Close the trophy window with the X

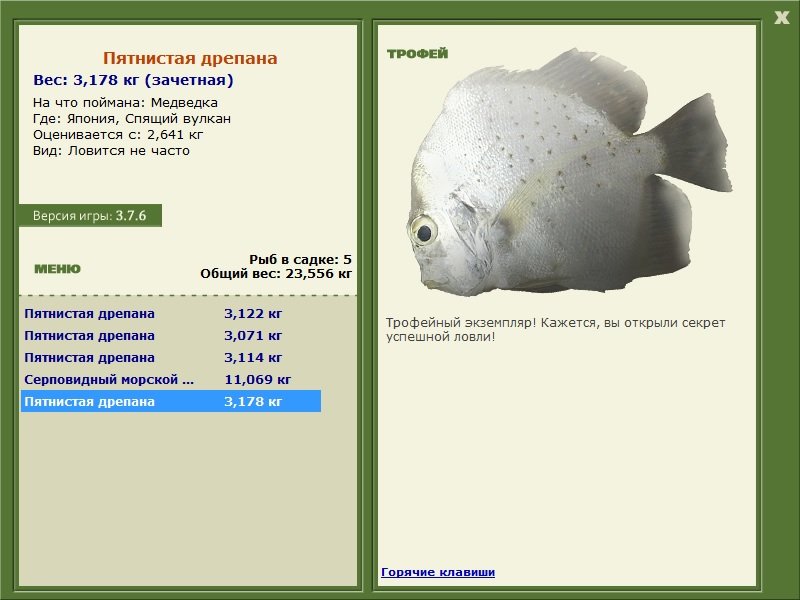pyautogui.click(x=781, y=18)
